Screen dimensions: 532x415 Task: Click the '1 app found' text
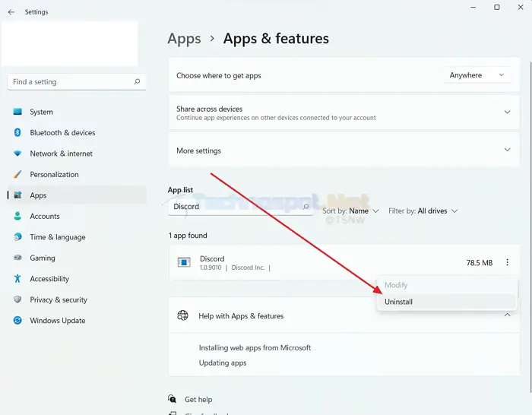click(188, 236)
